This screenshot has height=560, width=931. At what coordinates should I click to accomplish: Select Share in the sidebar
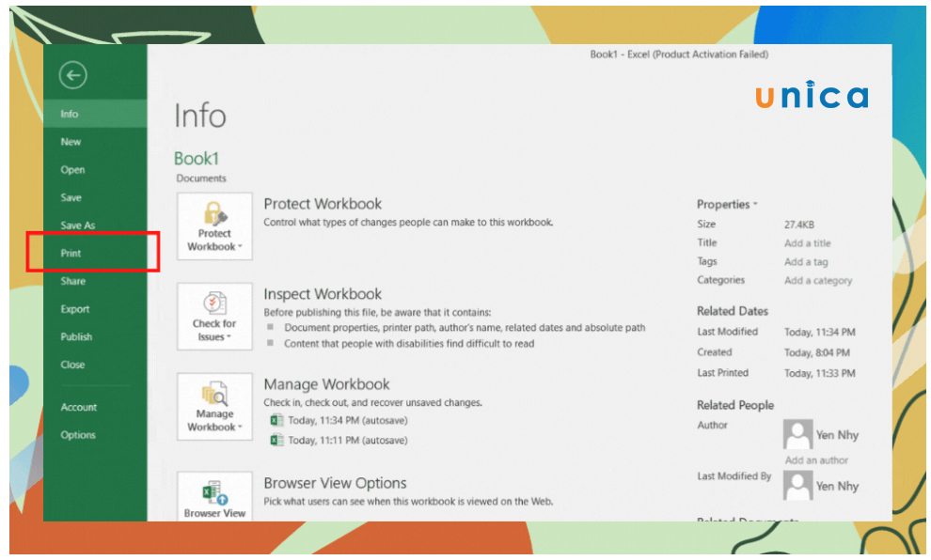click(95, 281)
